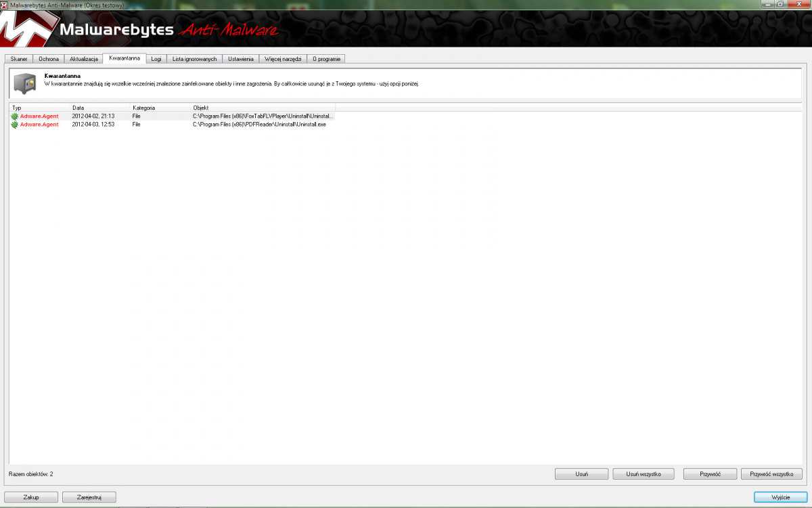Screen dimensions: 812x508
Task: Click the Zarejestruj button
Action: [x=89, y=497]
